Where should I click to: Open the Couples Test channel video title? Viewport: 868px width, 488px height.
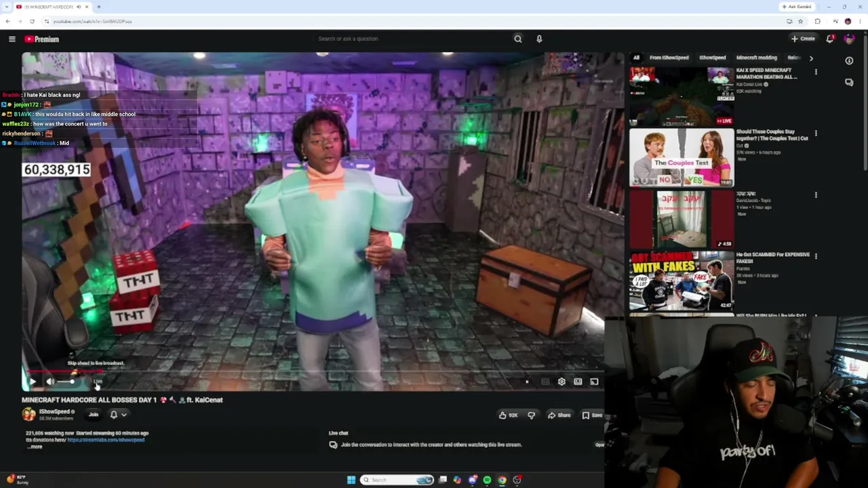click(772, 135)
